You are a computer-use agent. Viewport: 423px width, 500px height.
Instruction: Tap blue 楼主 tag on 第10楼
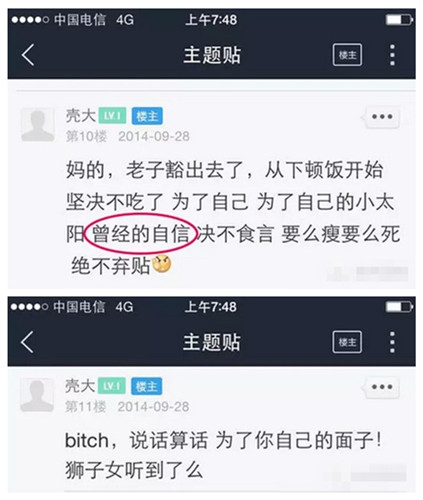click(147, 116)
